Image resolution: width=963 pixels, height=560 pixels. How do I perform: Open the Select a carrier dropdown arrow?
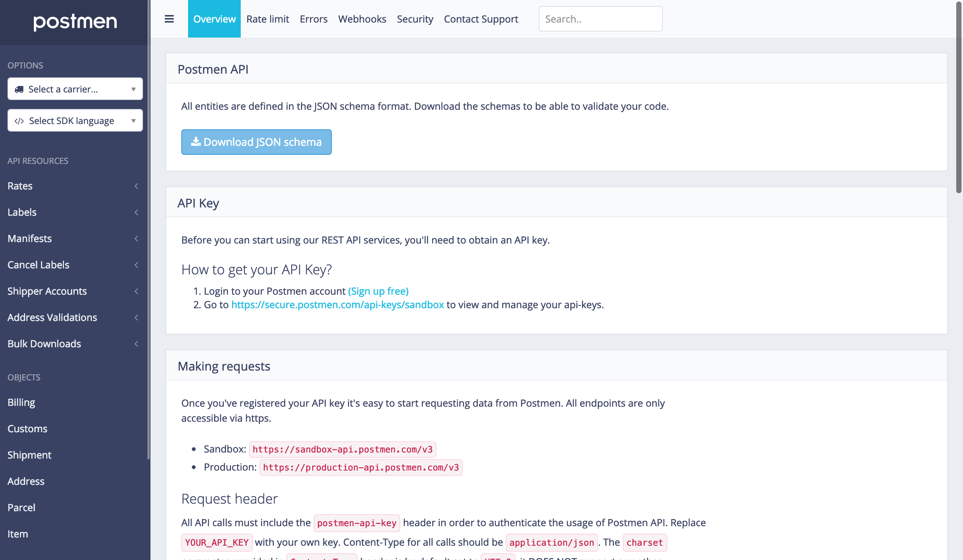[134, 89]
